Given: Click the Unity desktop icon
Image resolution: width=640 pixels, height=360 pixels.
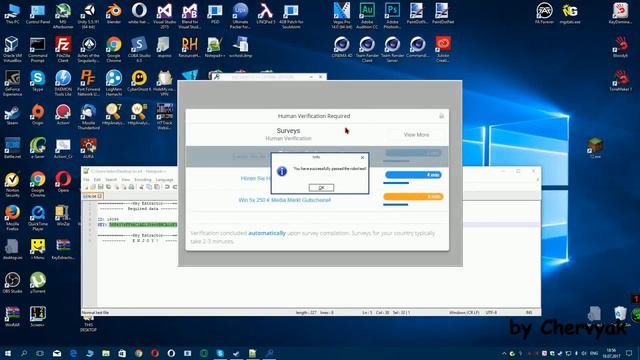Looking at the screenshot, I should 89,16.
